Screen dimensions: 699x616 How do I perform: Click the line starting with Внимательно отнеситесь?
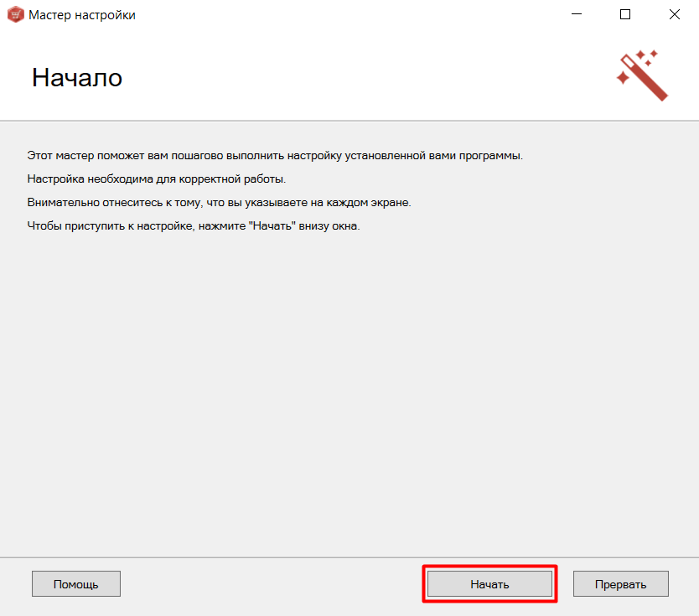(x=219, y=202)
